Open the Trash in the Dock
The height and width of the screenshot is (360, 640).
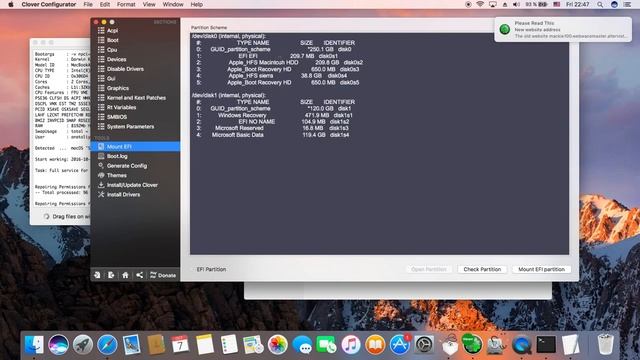click(605, 345)
